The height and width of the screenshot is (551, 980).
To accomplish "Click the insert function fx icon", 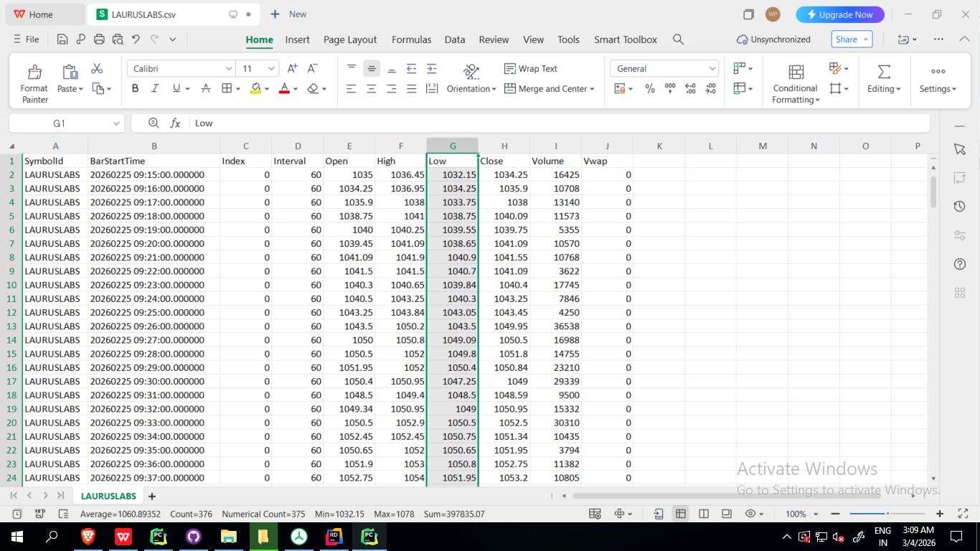I will click(x=175, y=123).
